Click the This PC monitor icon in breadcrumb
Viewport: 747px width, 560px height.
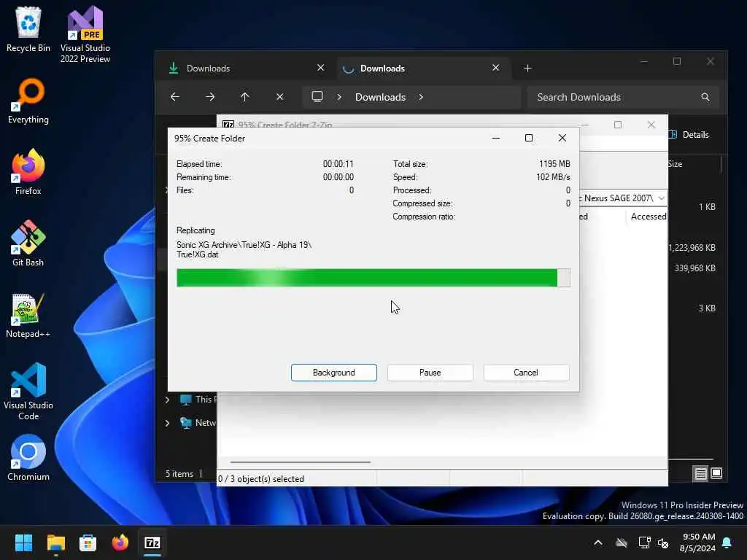pos(317,97)
